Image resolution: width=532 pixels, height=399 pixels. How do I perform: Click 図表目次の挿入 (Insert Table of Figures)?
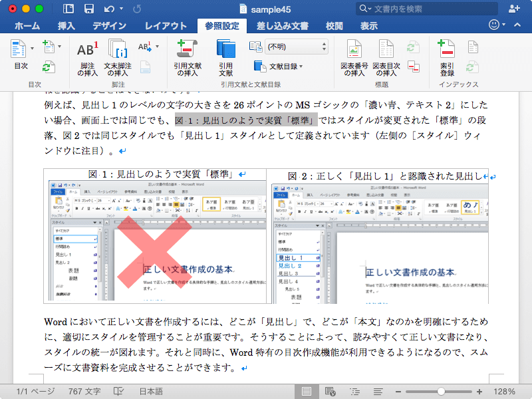pos(386,58)
